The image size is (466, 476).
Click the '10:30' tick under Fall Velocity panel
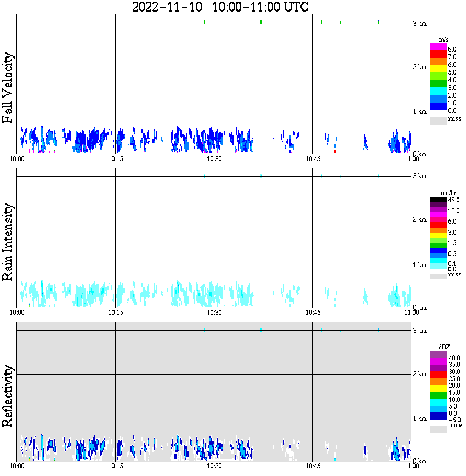pos(214,159)
